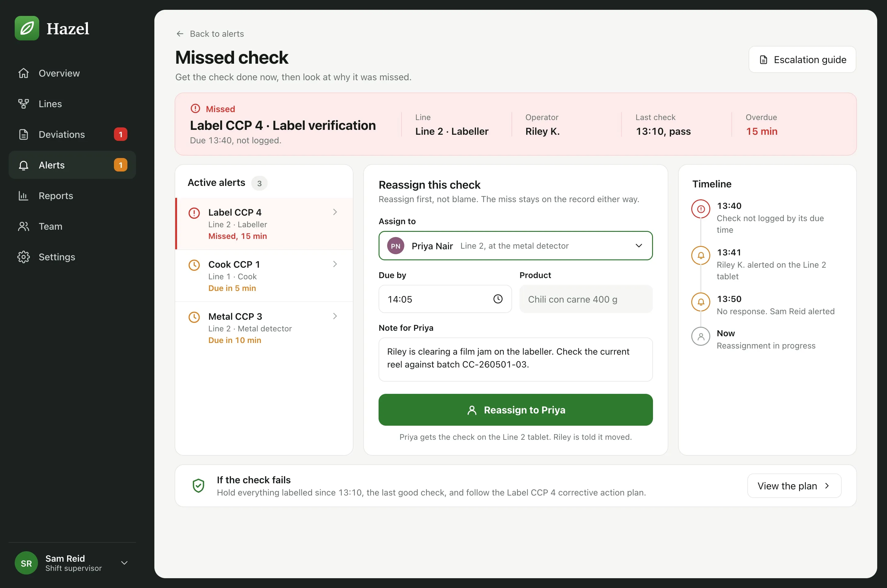The width and height of the screenshot is (887, 588).
Task: Click the Overview home icon
Action: pyautogui.click(x=23, y=73)
